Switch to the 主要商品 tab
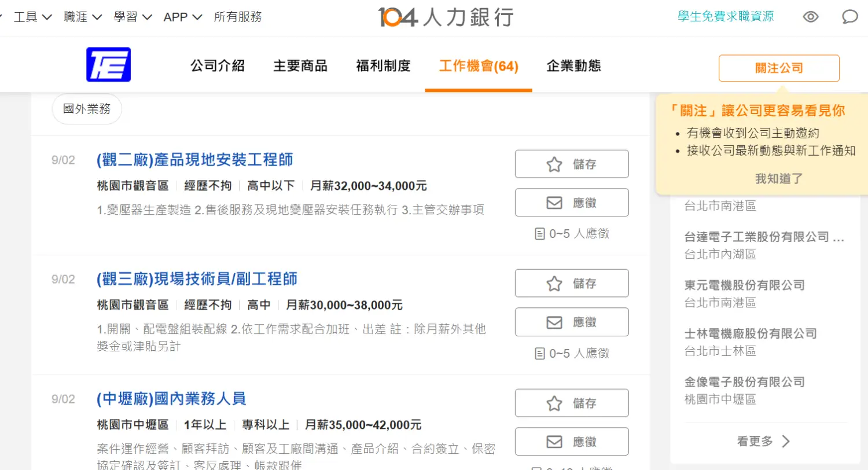The image size is (868, 470). 300,66
